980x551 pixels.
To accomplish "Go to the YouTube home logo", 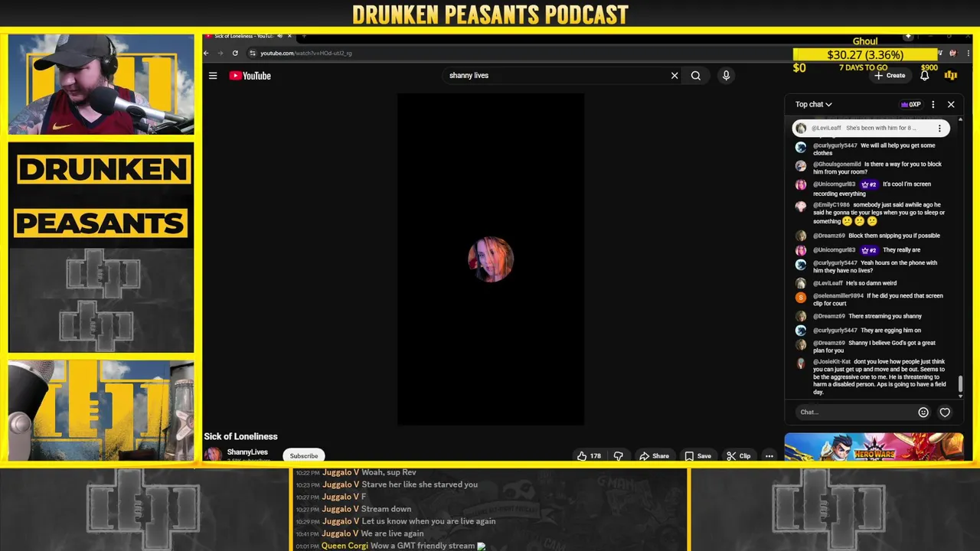I will [x=250, y=76].
